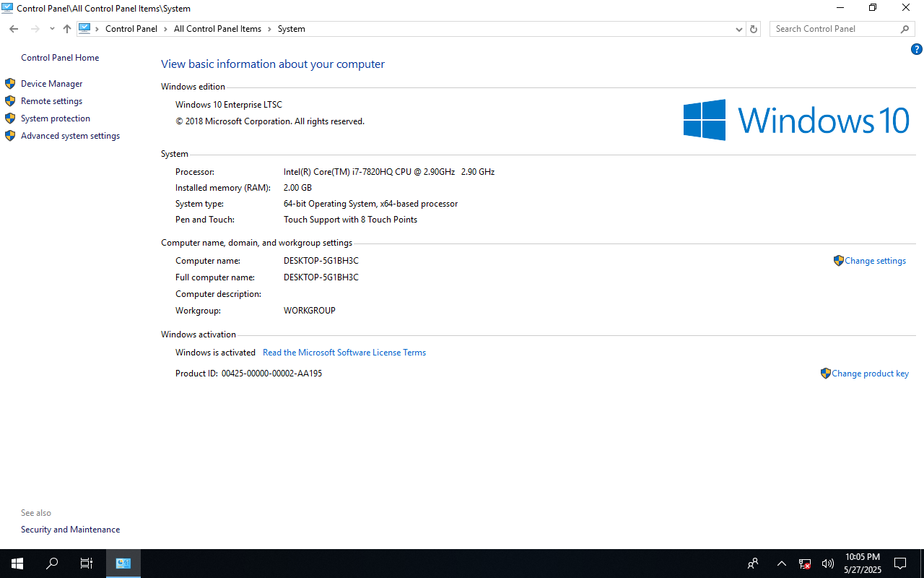Screen dimensions: 924x578
Task: Click the System type: label
Action: 199,204
